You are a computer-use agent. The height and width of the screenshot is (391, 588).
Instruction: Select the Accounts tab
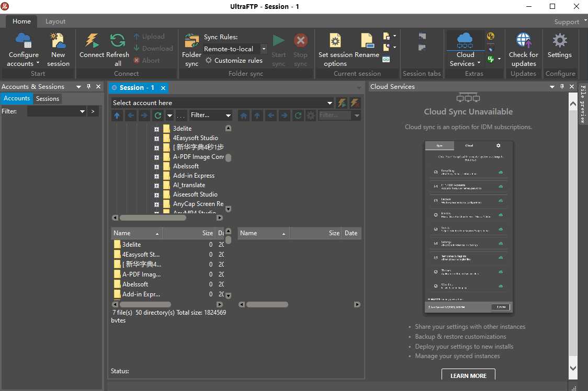point(17,98)
